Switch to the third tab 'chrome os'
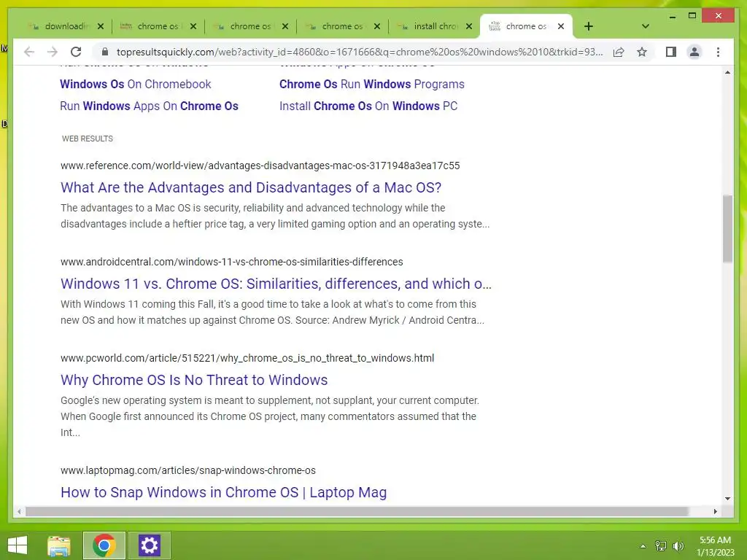Image resolution: width=747 pixels, height=560 pixels. coord(250,26)
